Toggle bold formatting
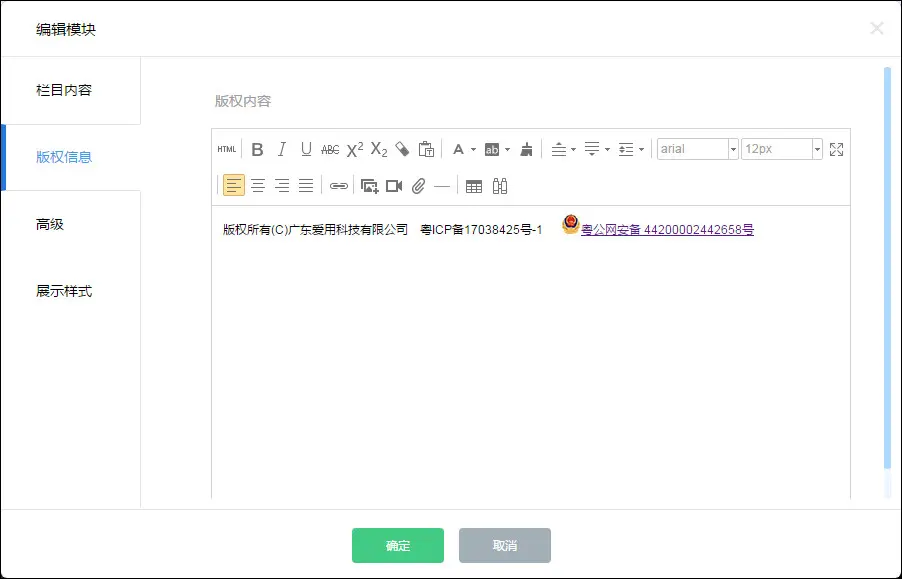Image resolution: width=902 pixels, height=579 pixels. click(257, 149)
